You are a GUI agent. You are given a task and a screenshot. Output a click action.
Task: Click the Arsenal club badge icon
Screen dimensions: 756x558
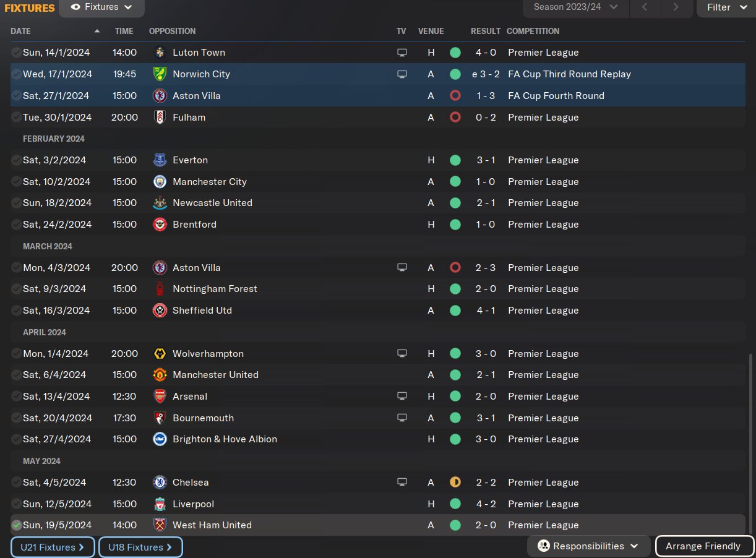pyautogui.click(x=160, y=397)
